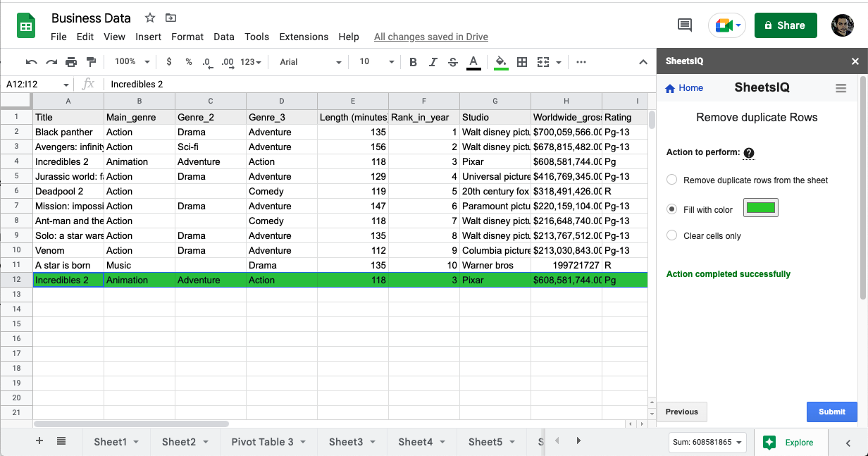Open the Google Sheets home icon
This screenshot has width=868, height=456.
(26, 26)
